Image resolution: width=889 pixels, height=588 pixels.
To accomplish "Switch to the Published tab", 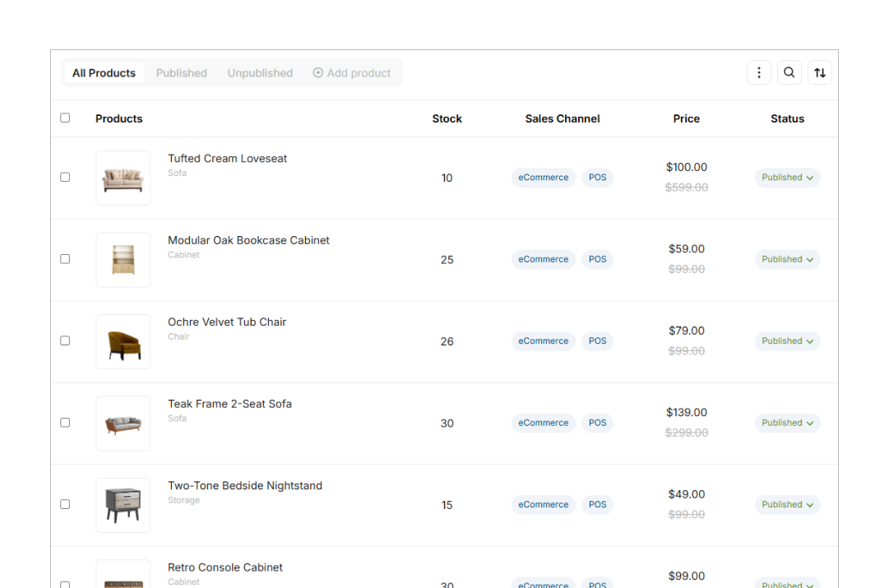I will (x=182, y=73).
